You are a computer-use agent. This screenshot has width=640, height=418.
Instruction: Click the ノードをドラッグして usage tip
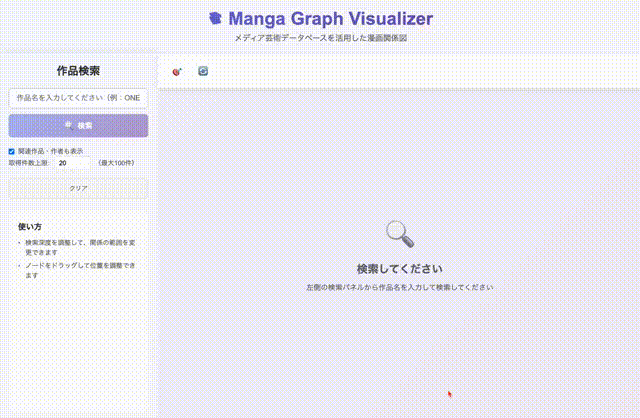point(80,270)
